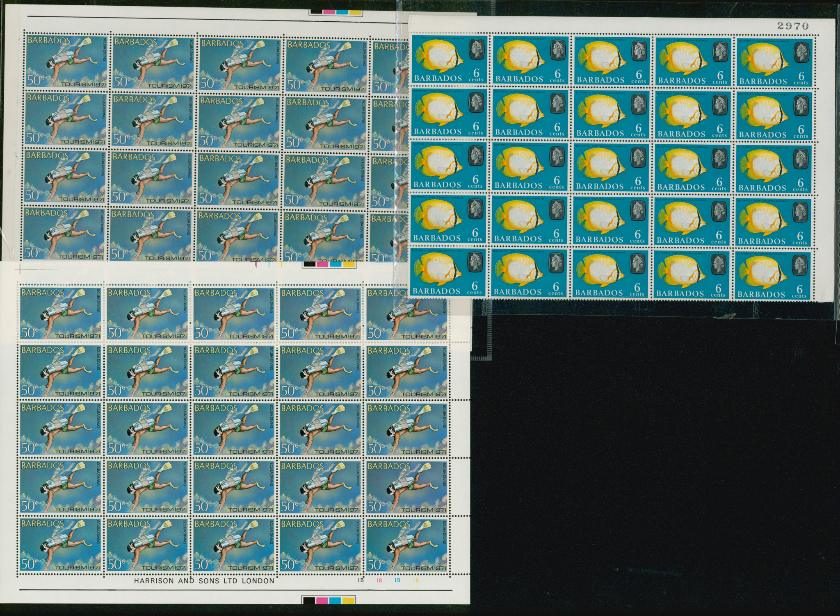Click the butterfly fish stamp directly under number 2970
This screenshot has height=616, width=840.
[774, 63]
